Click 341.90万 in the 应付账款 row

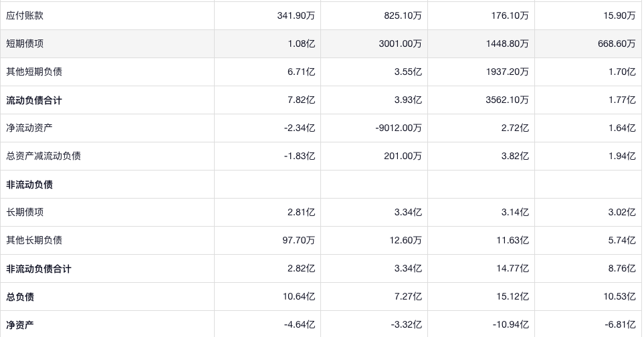pos(296,15)
